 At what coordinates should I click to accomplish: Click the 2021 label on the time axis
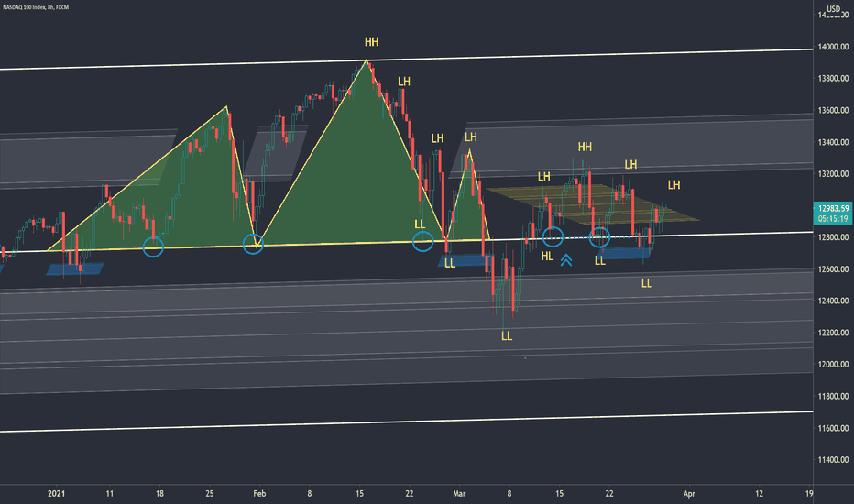pos(56,494)
